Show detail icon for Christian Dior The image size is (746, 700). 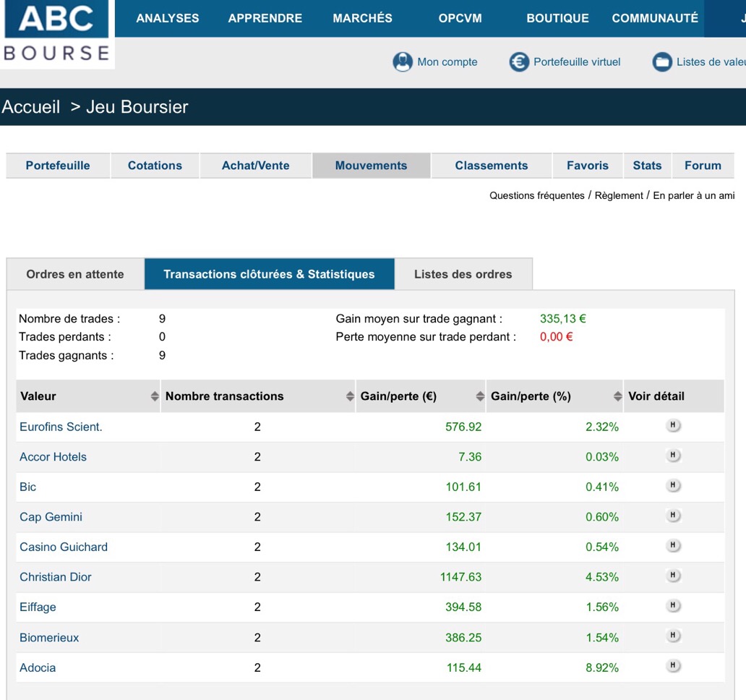point(673,575)
